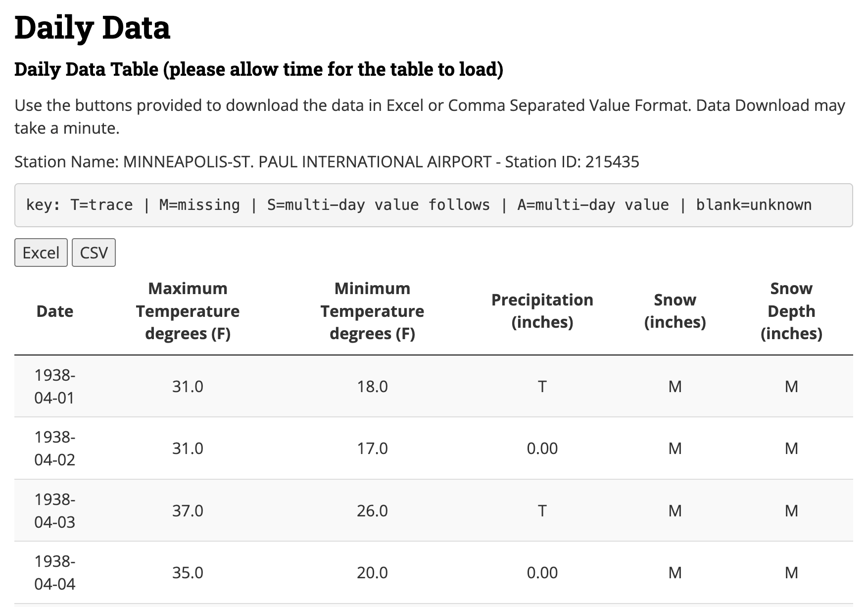Click the Daily Data Table subheading
Image resolution: width=868 pixels, height=607 pixels.
point(258,69)
